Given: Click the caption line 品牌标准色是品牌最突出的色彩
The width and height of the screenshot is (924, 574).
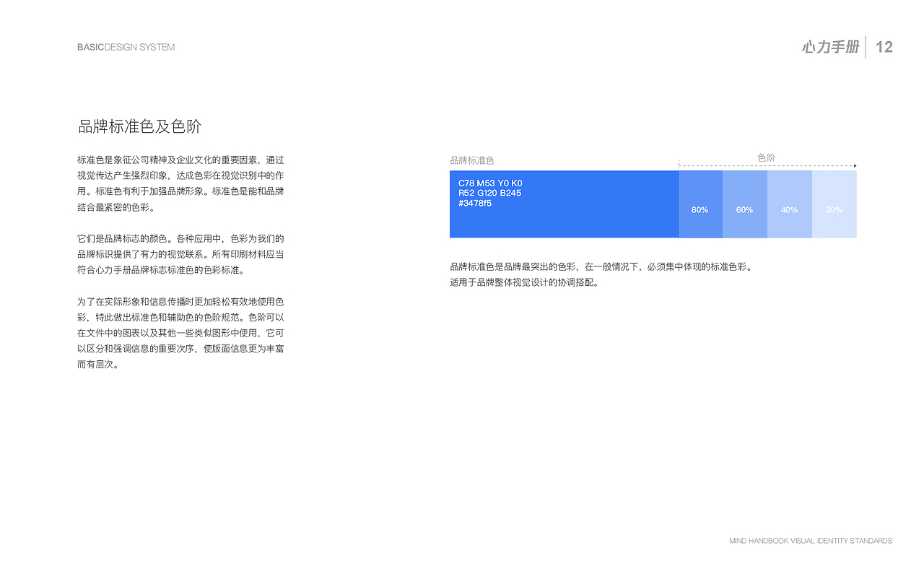Looking at the screenshot, I should click(602, 266).
